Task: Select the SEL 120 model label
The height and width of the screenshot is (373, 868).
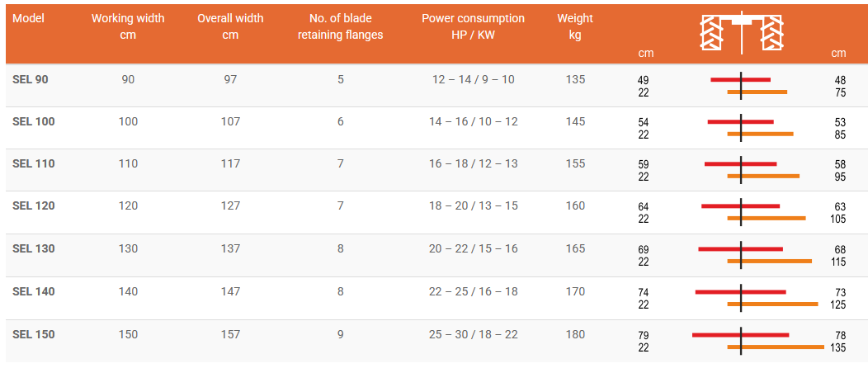Action: point(34,205)
